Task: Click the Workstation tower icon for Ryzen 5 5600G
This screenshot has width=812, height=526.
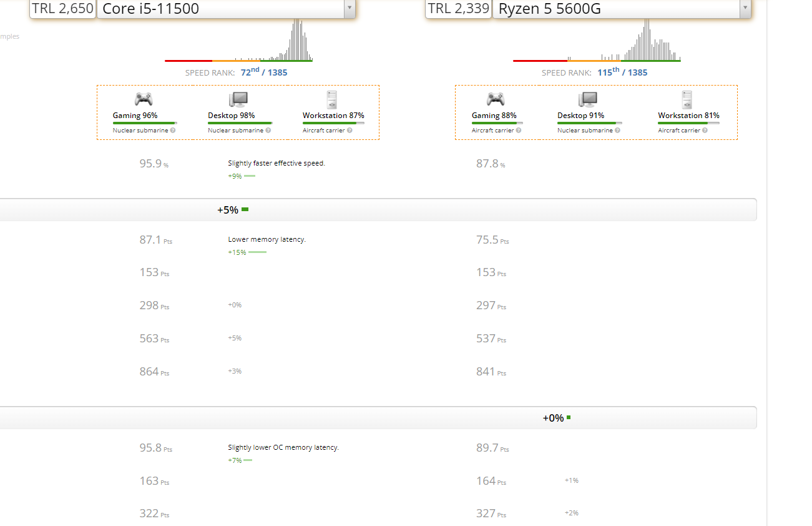Action: click(x=687, y=100)
